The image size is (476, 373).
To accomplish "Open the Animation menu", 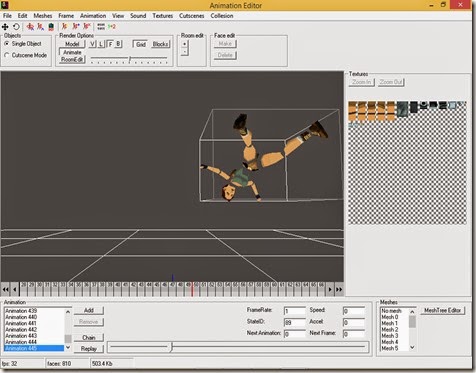I will tap(93, 16).
